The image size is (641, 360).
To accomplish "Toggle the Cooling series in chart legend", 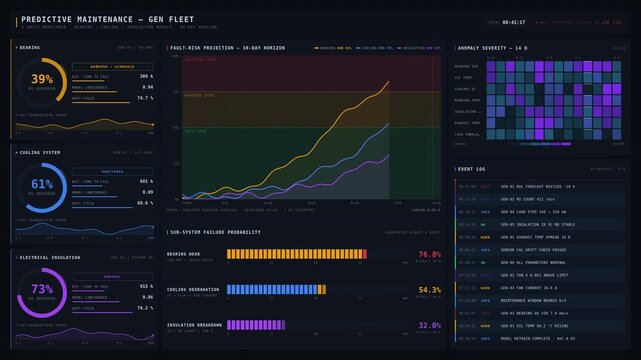I will pyautogui.click(x=374, y=48).
